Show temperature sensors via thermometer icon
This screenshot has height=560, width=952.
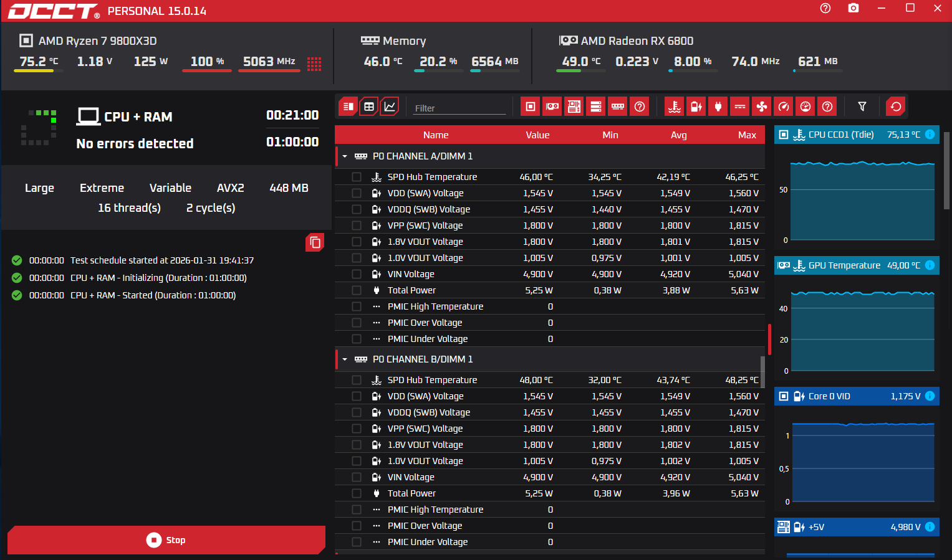coord(675,107)
